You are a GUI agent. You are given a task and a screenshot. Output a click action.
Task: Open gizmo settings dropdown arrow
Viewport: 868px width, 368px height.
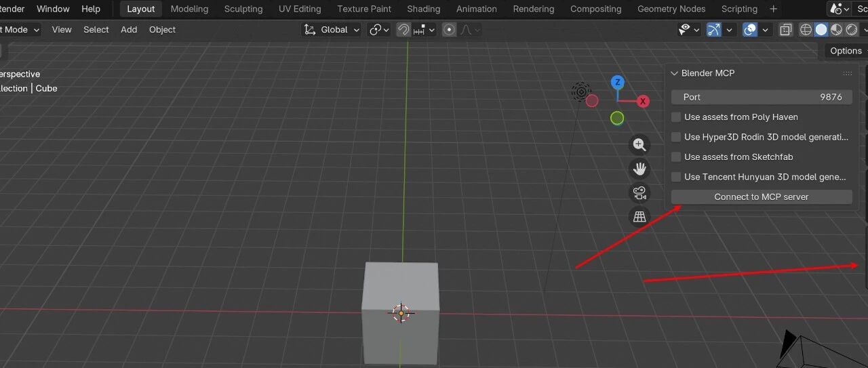pyautogui.click(x=730, y=30)
